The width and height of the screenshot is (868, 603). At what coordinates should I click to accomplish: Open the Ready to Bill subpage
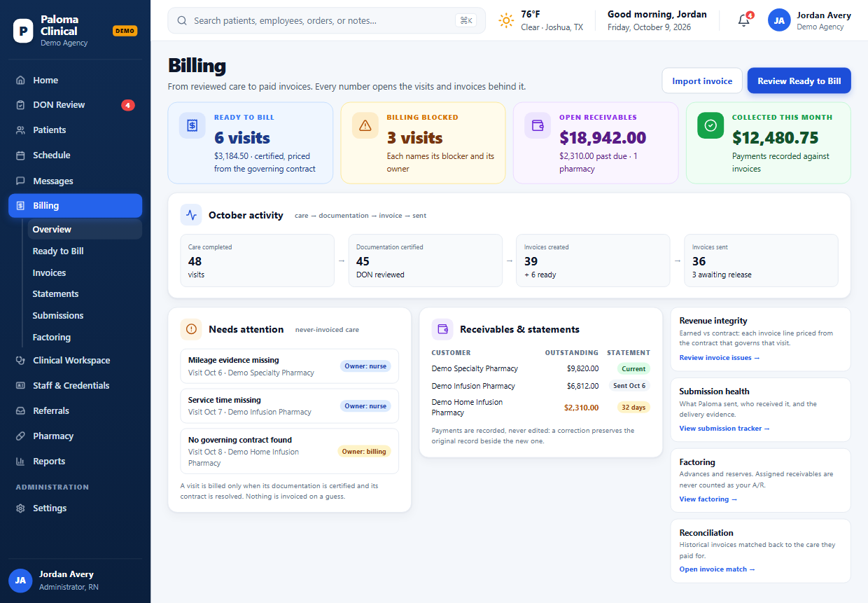85,251
